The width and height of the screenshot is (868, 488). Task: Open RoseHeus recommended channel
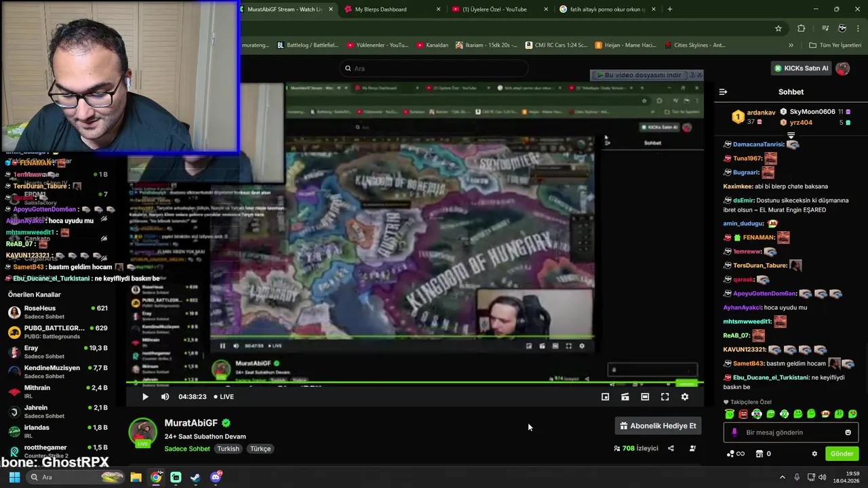[x=58, y=312]
